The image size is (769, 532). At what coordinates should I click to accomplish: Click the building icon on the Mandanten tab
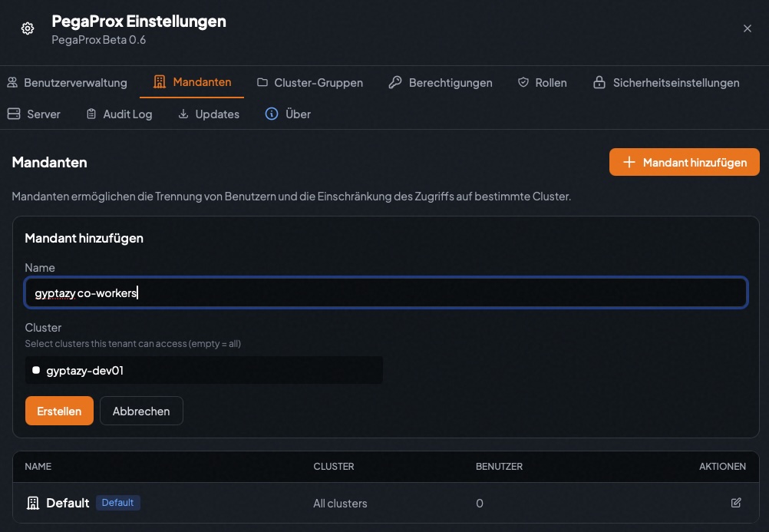(159, 81)
